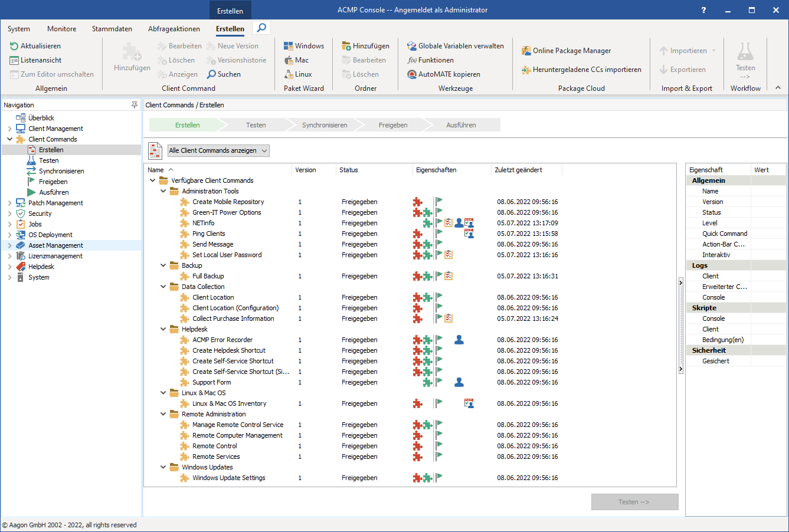Collapse the Helpdesk commands folder

[163, 329]
